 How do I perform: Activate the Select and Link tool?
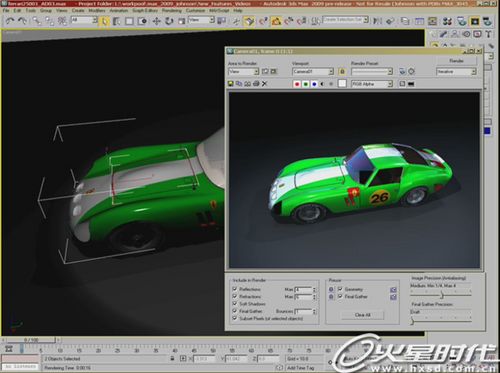click(x=37, y=21)
